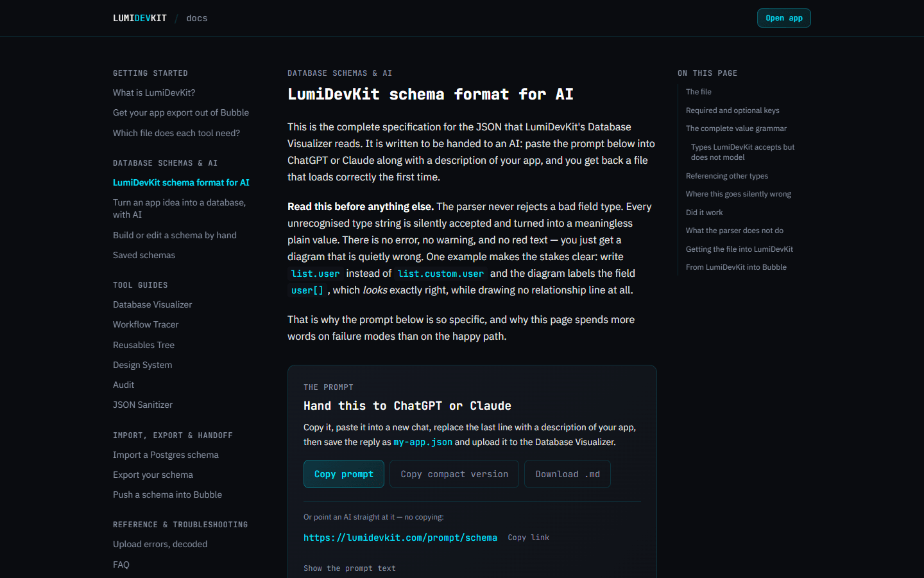This screenshot has height=578, width=924.
Task: Jump to 'Types LumiDevKit accepts but does not model'
Action: (742, 152)
